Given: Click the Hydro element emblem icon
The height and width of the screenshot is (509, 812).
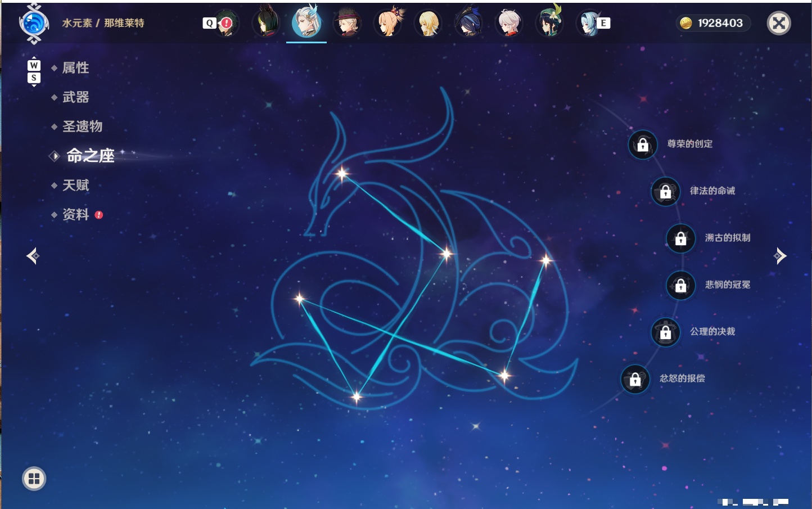Looking at the screenshot, I should [34, 24].
